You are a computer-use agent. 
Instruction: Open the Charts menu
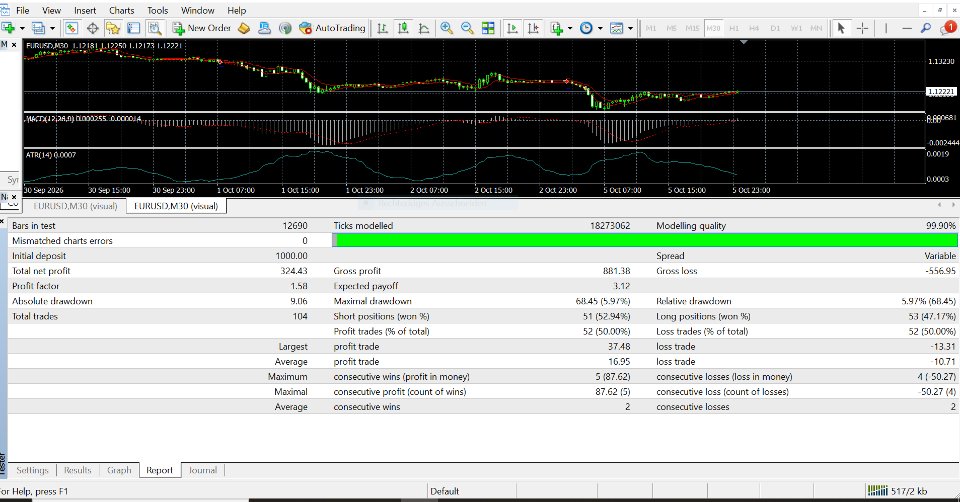[121, 10]
